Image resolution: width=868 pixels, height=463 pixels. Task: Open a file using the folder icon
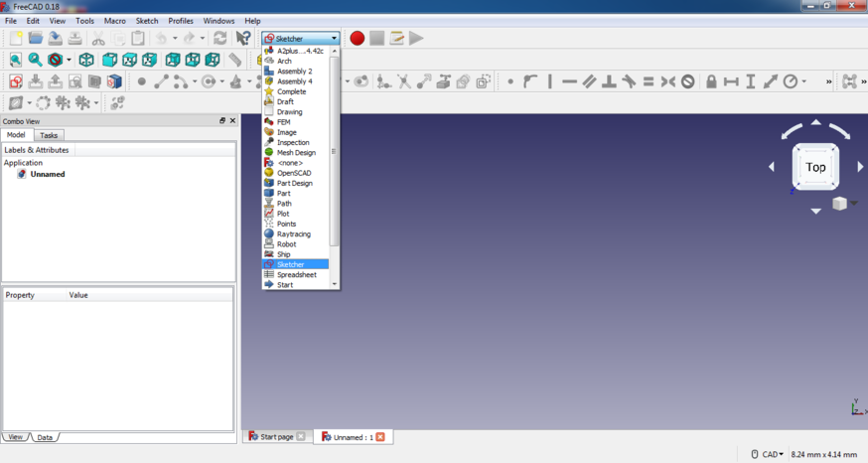36,38
